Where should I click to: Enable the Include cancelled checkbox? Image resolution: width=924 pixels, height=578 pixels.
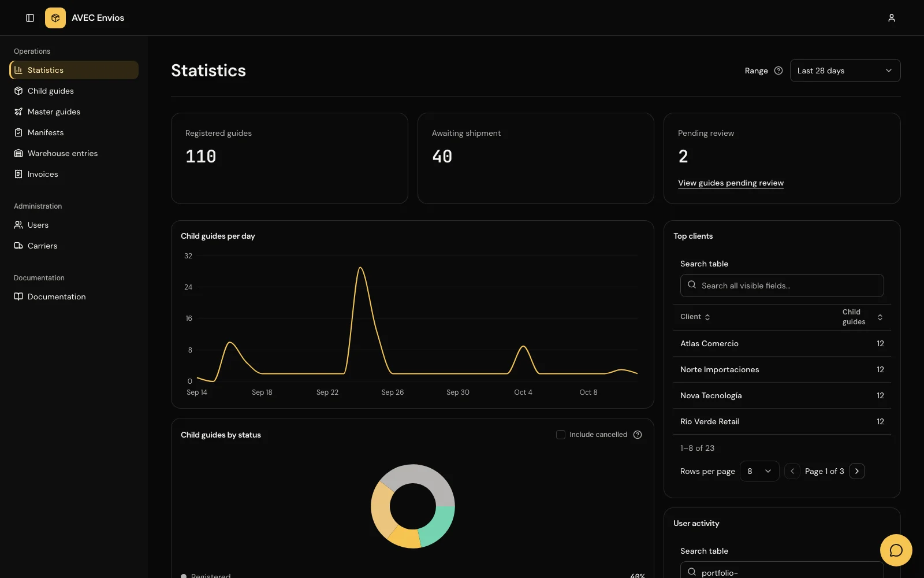click(561, 435)
